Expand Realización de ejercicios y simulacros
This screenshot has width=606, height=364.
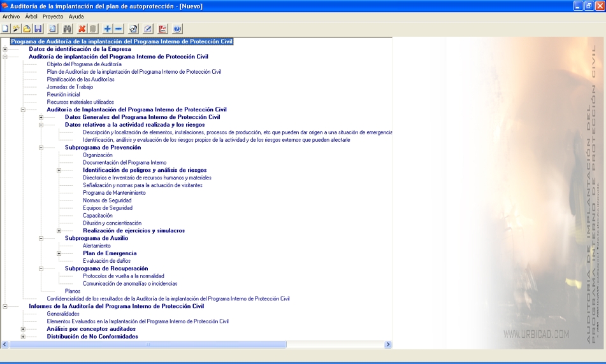(59, 231)
